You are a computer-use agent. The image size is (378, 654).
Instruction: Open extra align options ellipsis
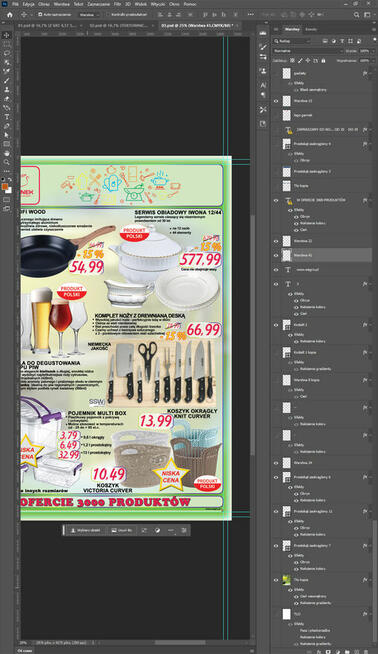(x=250, y=14)
